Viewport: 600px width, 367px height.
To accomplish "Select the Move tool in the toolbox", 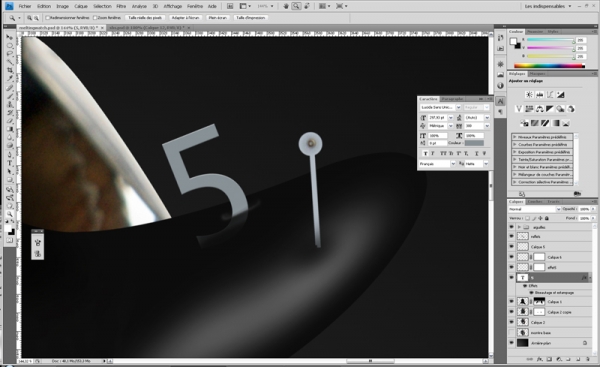I will point(10,37).
